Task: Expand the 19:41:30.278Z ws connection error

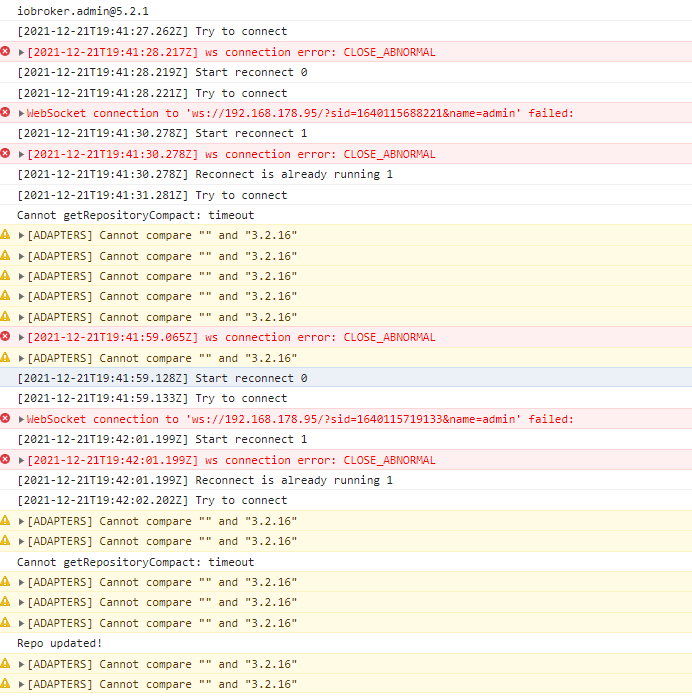Action: pos(21,154)
